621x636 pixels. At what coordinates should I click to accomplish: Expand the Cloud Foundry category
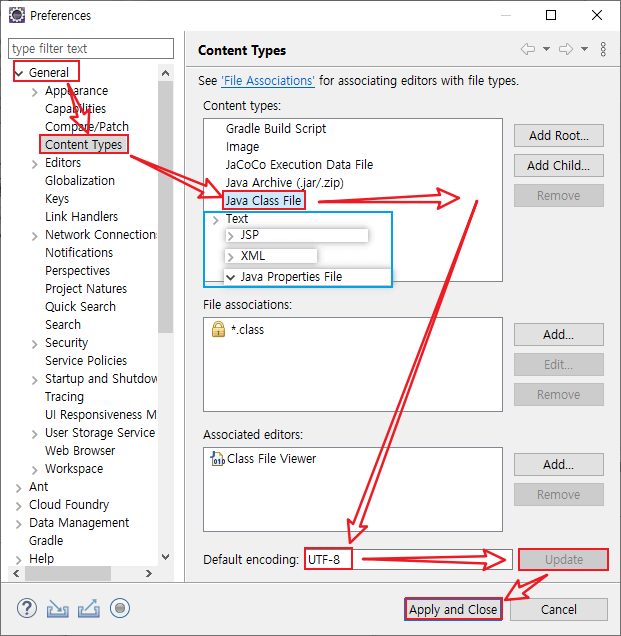pos(19,506)
